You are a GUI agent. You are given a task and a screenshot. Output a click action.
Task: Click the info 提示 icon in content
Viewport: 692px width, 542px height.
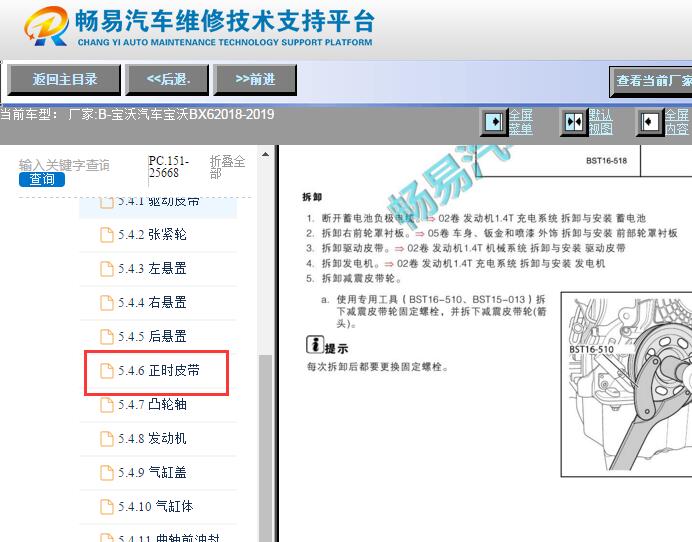point(315,344)
